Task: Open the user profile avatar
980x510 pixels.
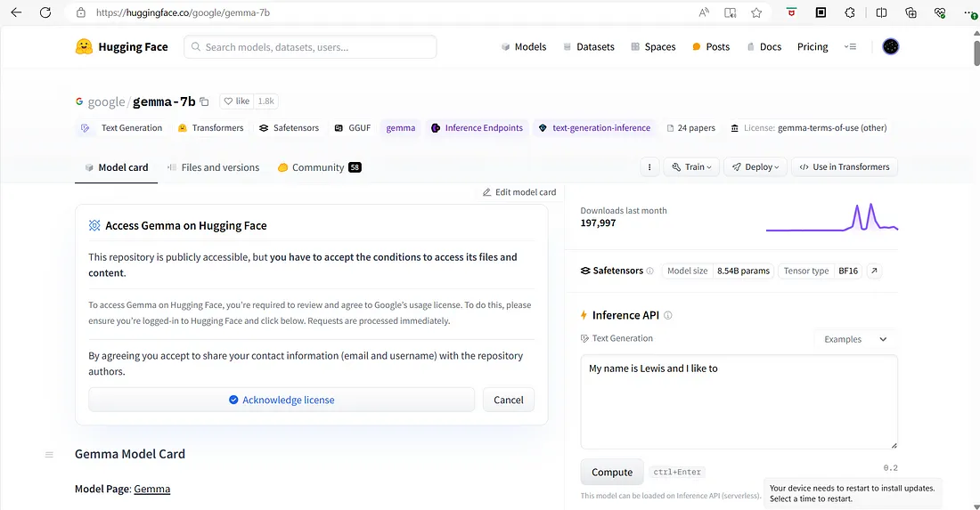Action: pyautogui.click(x=890, y=47)
